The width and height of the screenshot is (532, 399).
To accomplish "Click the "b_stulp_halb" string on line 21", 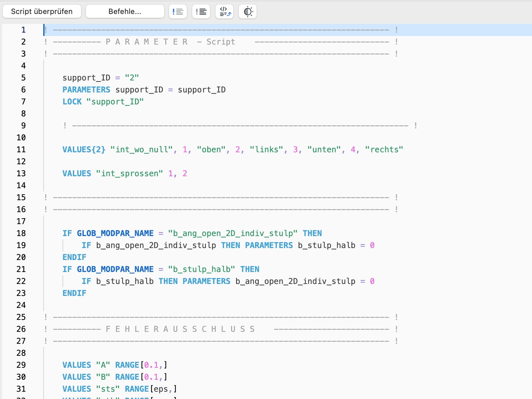I will 201,269.
